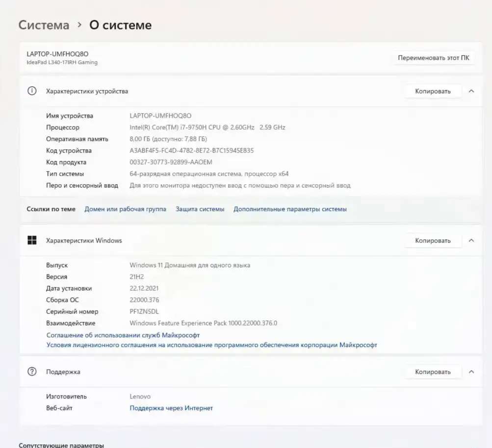Open Соглашение об использовании служб Майкрософт
The image size is (492, 448).
coord(123,335)
